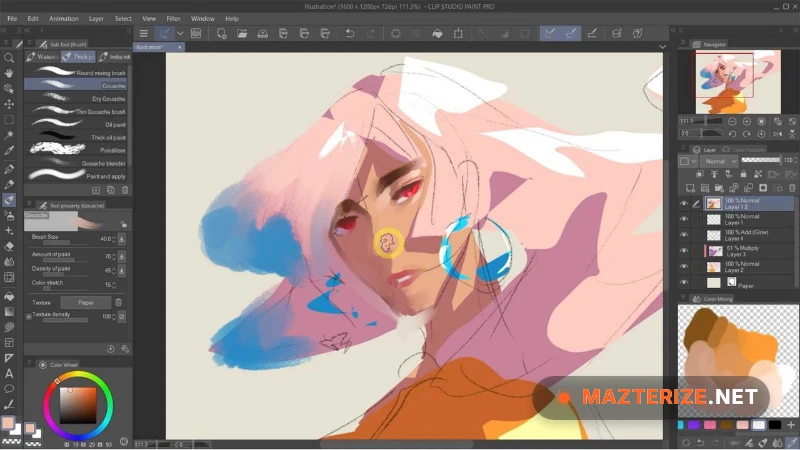Screen dimensions: 800x450
Task: Choose the Round mixing brush
Action: point(76,73)
